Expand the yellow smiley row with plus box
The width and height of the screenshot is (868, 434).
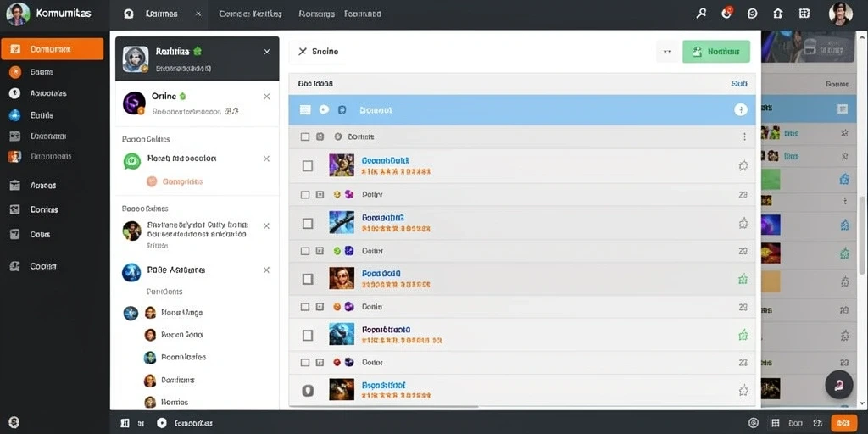tap(320, 195)
